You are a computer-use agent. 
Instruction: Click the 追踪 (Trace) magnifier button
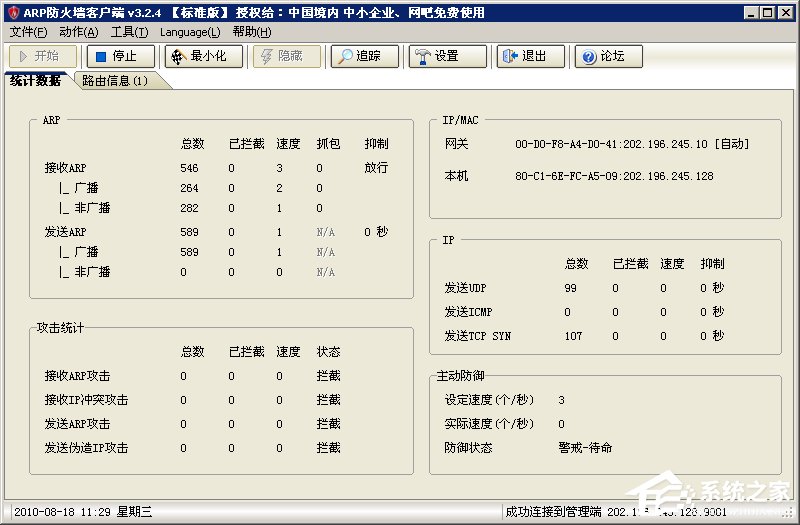(365, 57)
